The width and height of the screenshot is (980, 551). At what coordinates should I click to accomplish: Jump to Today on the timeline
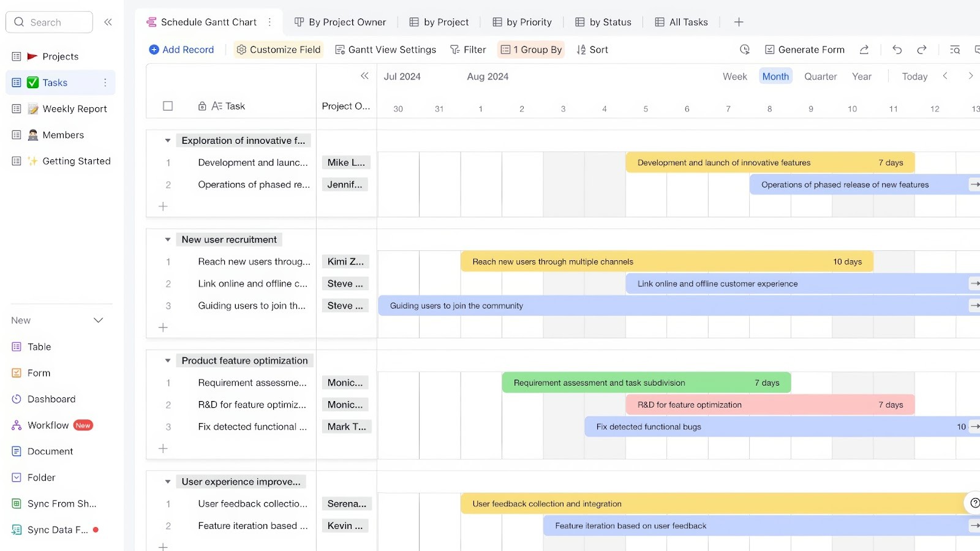pos(914,76)
